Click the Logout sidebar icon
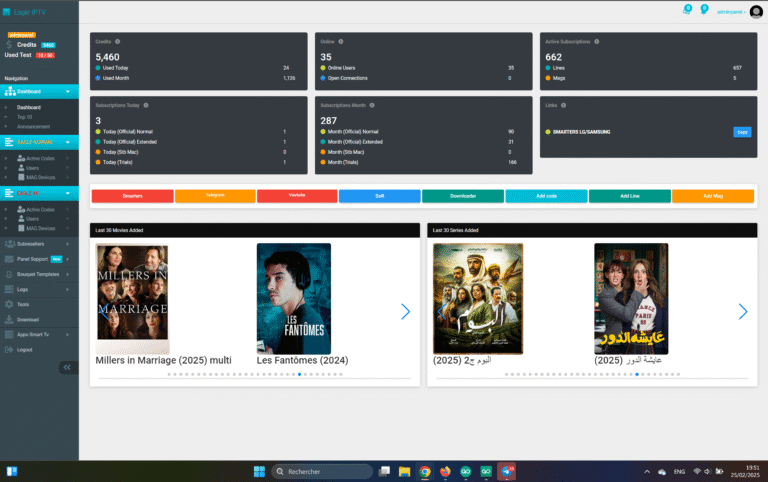Viewport: 768px width, 482px height. tap(9, 349)
